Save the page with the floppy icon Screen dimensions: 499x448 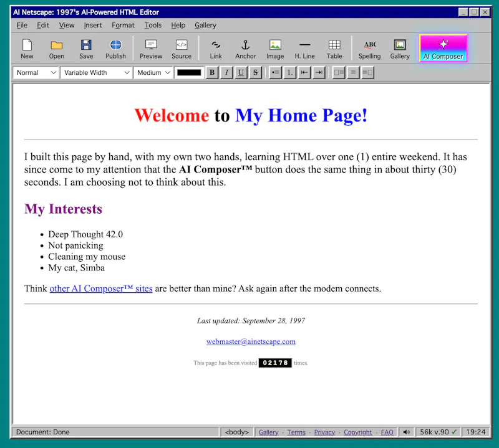86,49
